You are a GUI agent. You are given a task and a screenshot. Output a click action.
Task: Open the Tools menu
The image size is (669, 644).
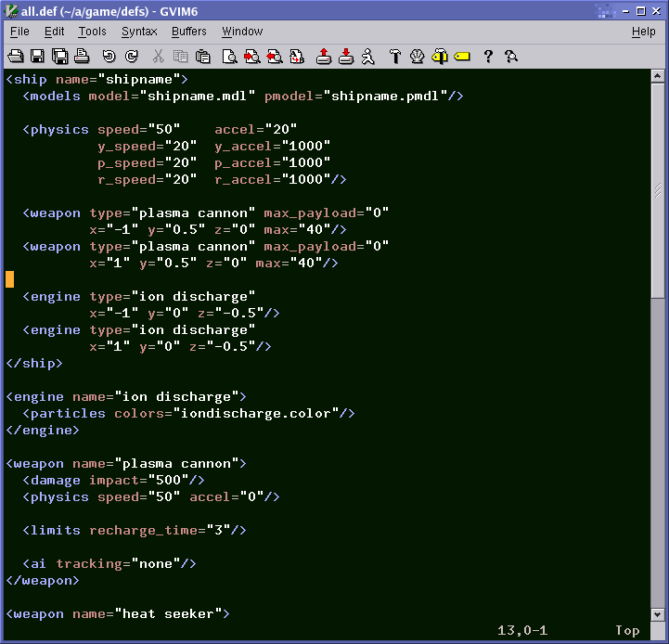click(x=92, y=32)
